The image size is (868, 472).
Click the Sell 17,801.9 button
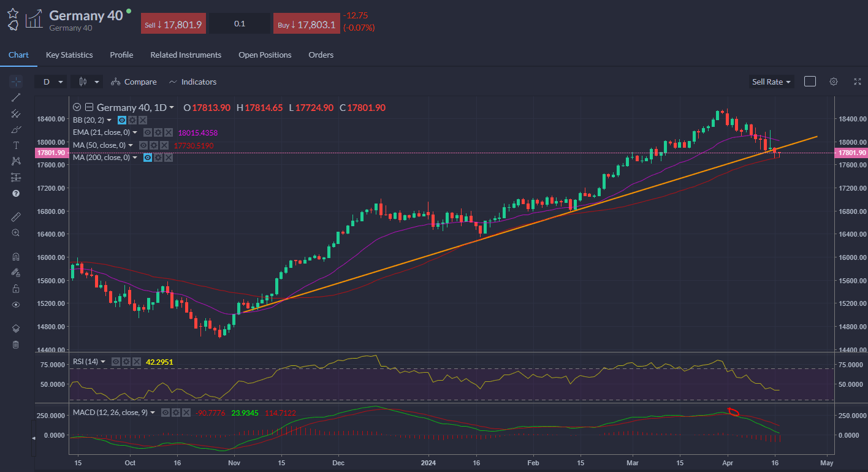tap(173, 24)
